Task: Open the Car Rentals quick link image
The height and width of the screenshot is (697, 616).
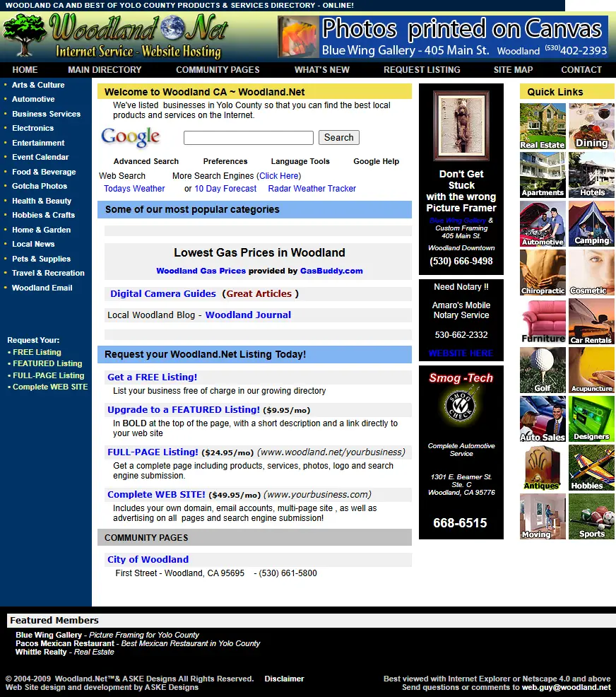Action: [x=591, y=322]
